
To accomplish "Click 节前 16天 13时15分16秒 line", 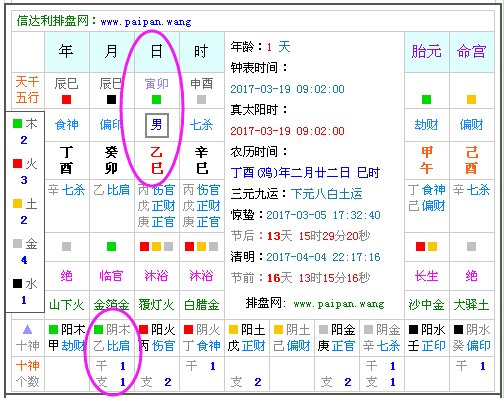I will click(300, 278).
